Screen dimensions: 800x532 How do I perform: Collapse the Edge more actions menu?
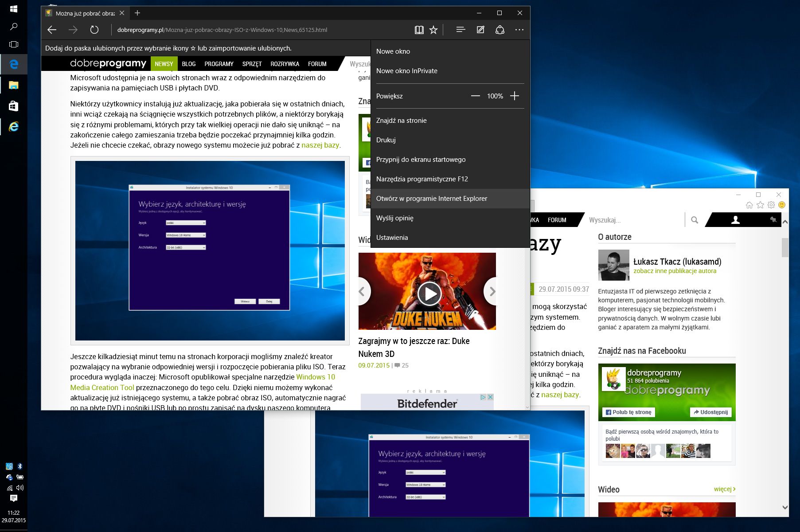519,30
